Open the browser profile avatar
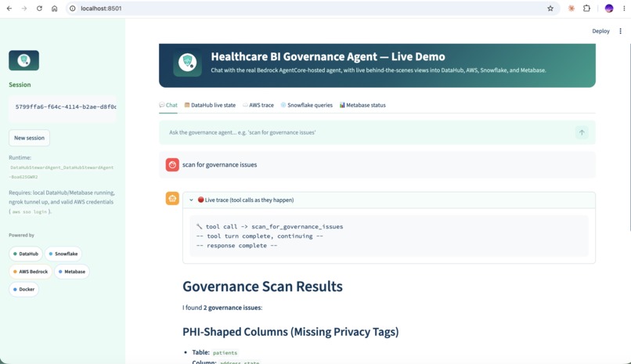Screen dimensions: 631x364 [x=609, y=9]
